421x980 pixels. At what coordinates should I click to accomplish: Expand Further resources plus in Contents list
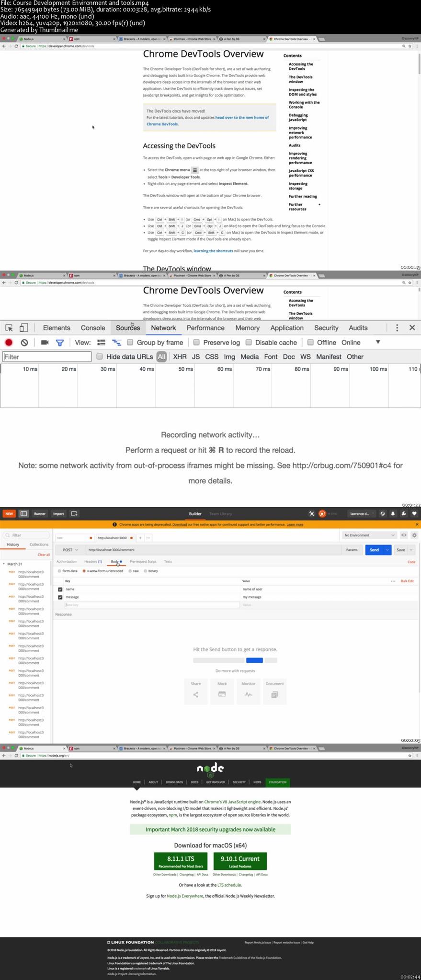click(x=319, y=204)
